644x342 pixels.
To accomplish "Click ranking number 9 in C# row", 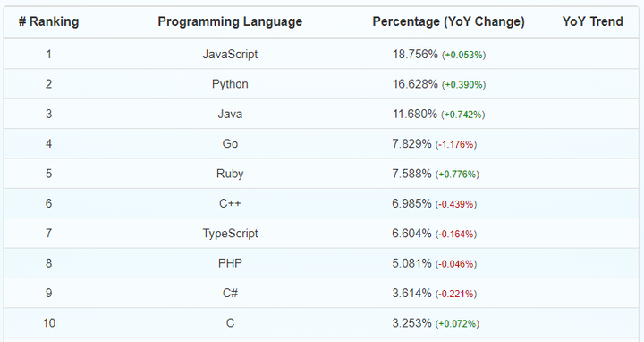I will [x=48, y=293].
